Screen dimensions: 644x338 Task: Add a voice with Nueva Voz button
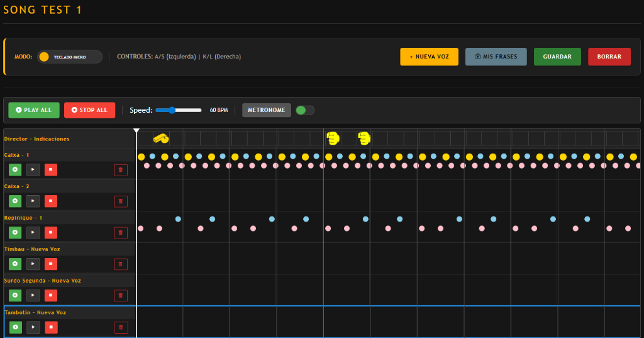point(429,57)
